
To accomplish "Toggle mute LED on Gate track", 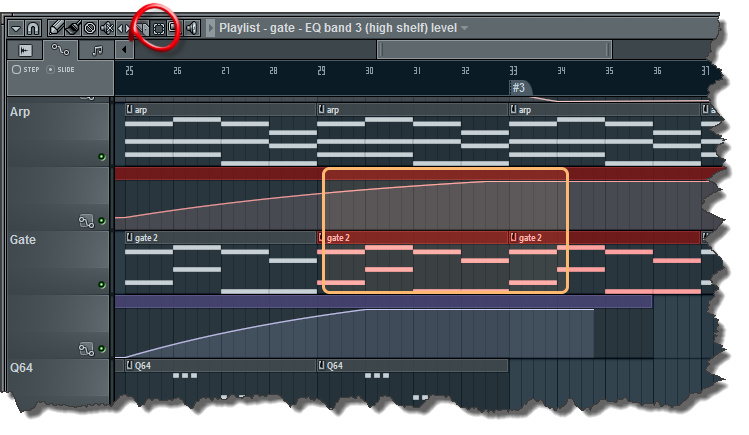I will 101,285.
